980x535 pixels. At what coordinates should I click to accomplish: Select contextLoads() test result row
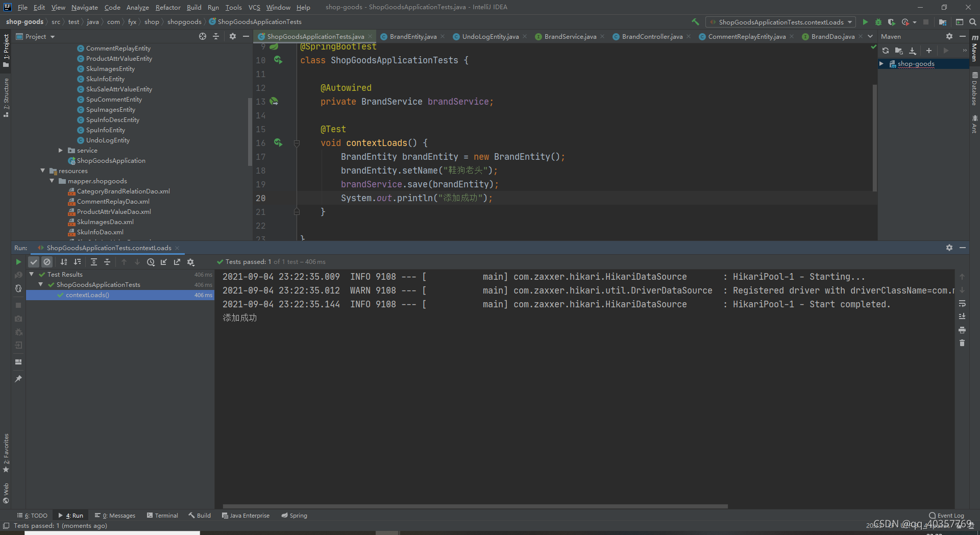120,295
